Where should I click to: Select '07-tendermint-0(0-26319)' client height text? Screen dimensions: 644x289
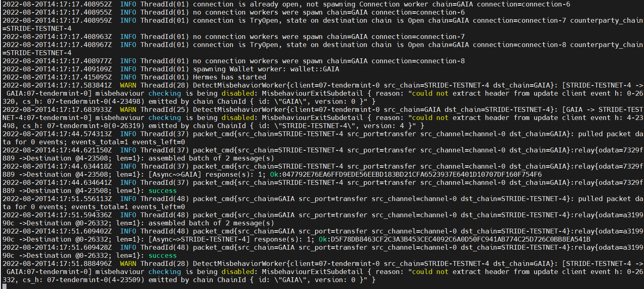96,126
